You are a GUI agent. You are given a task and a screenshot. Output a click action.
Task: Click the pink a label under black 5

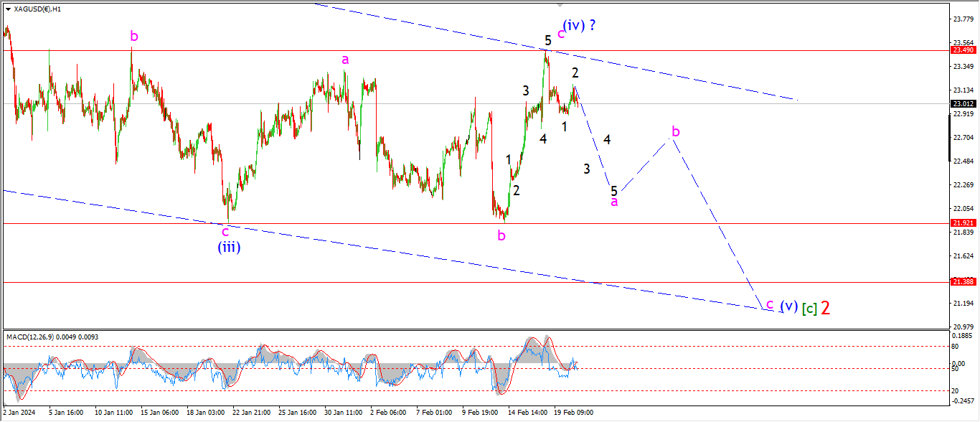614,202
